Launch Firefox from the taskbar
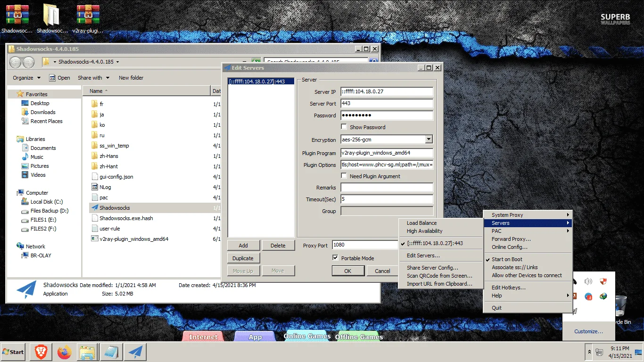 point(64,352)
